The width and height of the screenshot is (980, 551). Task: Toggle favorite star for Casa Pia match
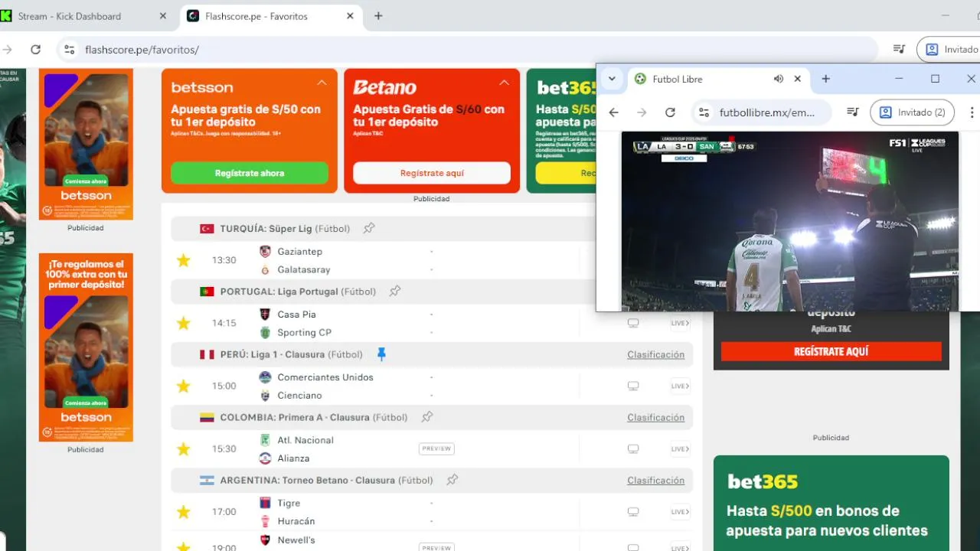[183, 323]
